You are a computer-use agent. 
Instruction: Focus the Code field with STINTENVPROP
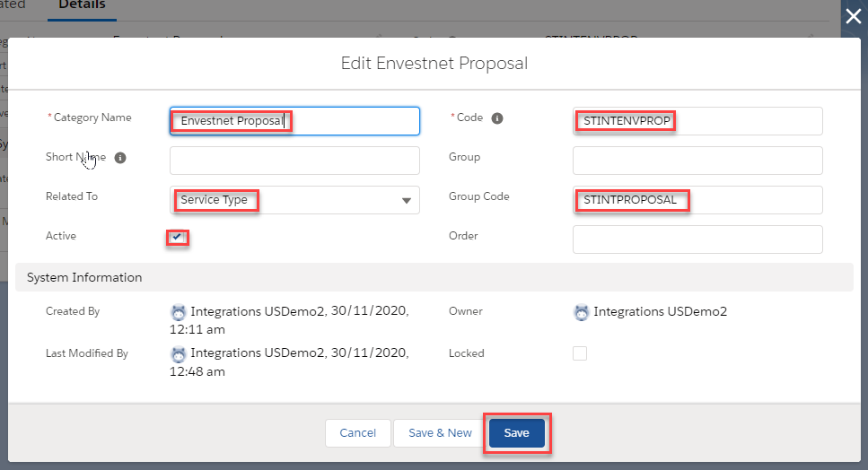tap(697, 121)
